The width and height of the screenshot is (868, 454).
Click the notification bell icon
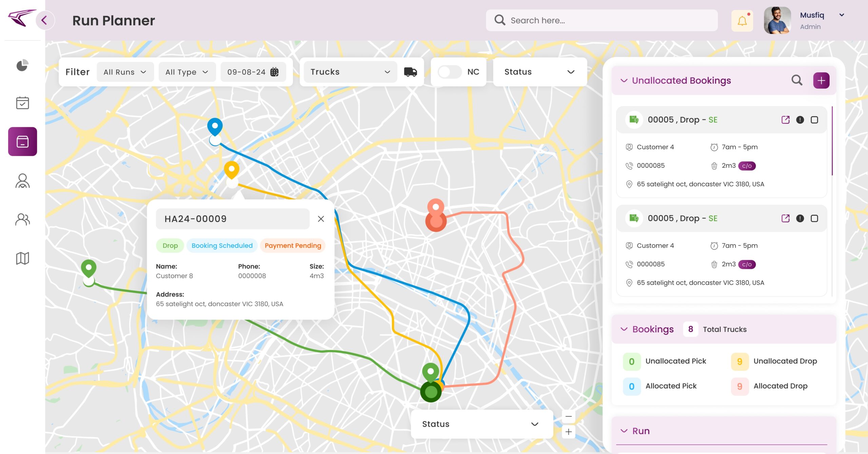pyautogui.click(x=742, y=21)
